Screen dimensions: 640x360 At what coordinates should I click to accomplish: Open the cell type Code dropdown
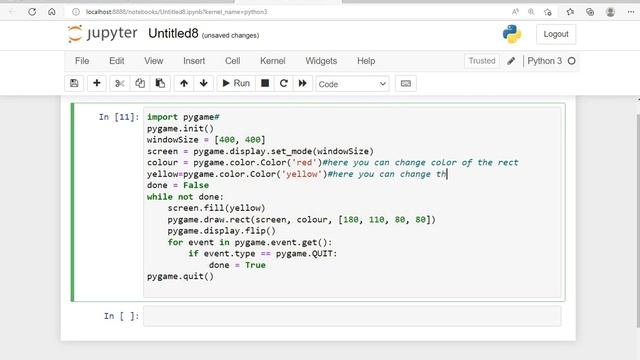352,84
